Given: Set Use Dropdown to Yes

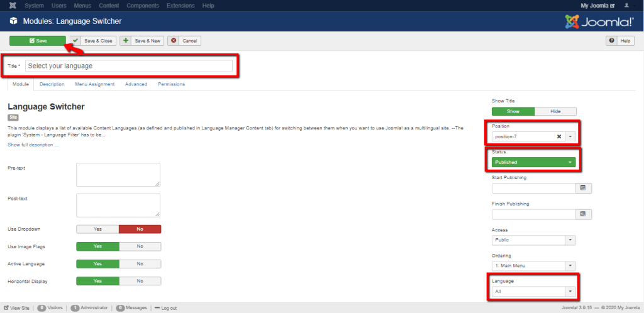Looking at the screenshot, I should (97, 229).
